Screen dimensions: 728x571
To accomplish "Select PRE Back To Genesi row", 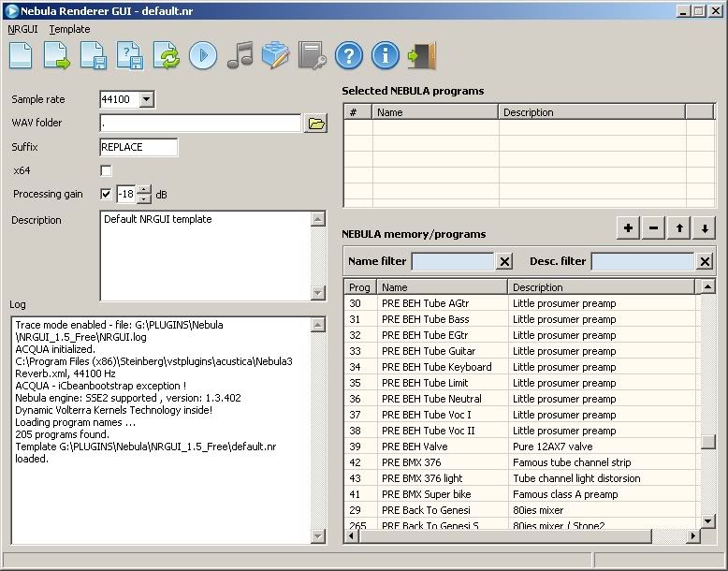I will [x=520, y=510].
